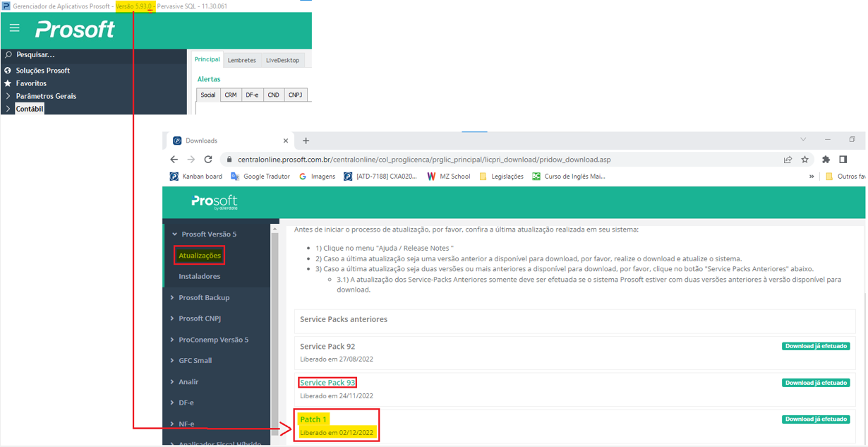This screenshot has width=868, height=447.
Task: Switch to the Lembretes tab
Action: [x=242, y=61]
